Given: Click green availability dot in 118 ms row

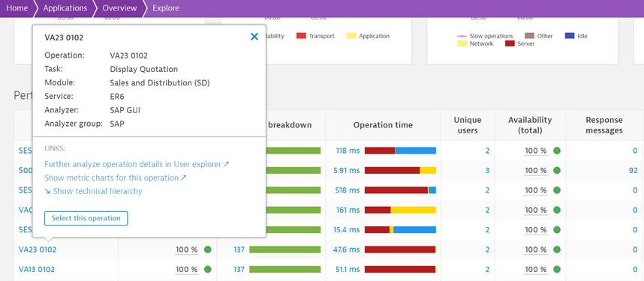Looking at the screenshot, I should (x=556, y=151).
